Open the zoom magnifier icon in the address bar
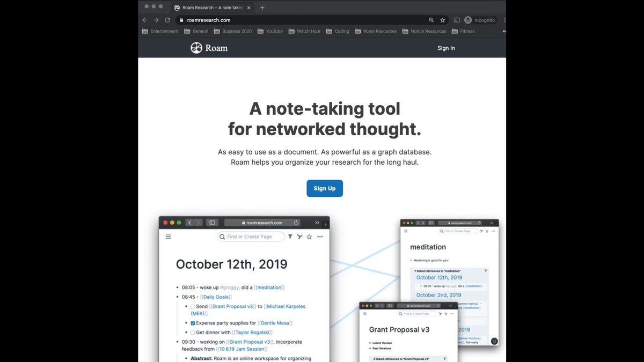The image size is (644, 362). pyautogui.click(x=431, y=20)
